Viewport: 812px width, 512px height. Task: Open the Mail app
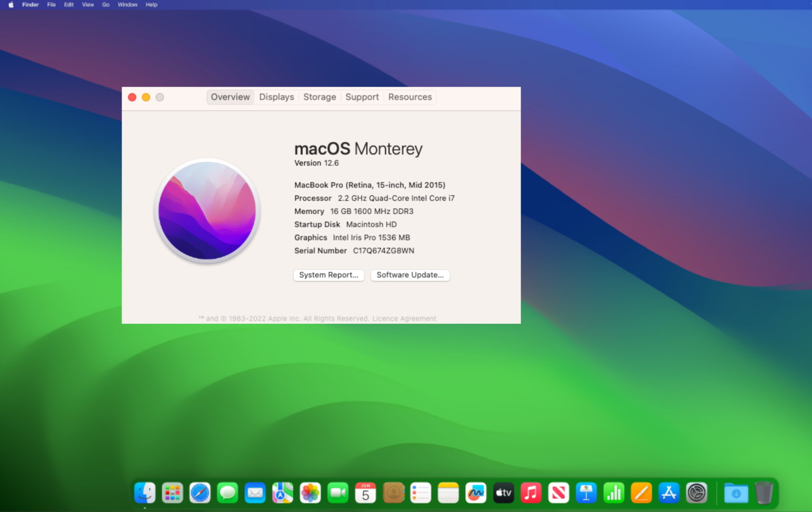[255, 492]
